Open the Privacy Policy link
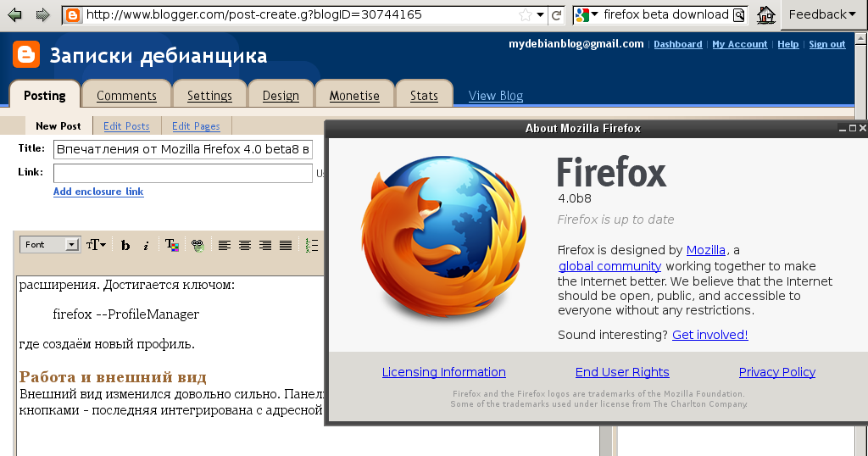The width and height of the screenshot is (868, 456). click(x=777, y=372)
